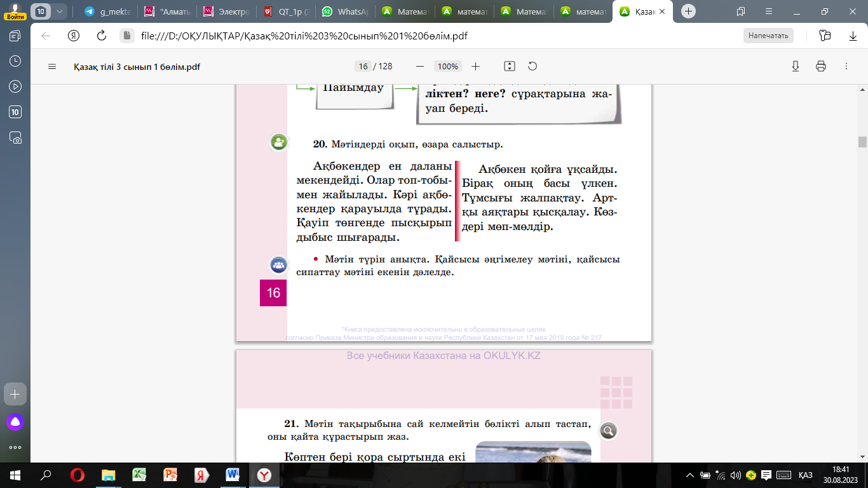The width and height of the screenshot is (868, 488).
Task: Click the green people icon beside exercise 20
Action: click(x=278, y=142)
